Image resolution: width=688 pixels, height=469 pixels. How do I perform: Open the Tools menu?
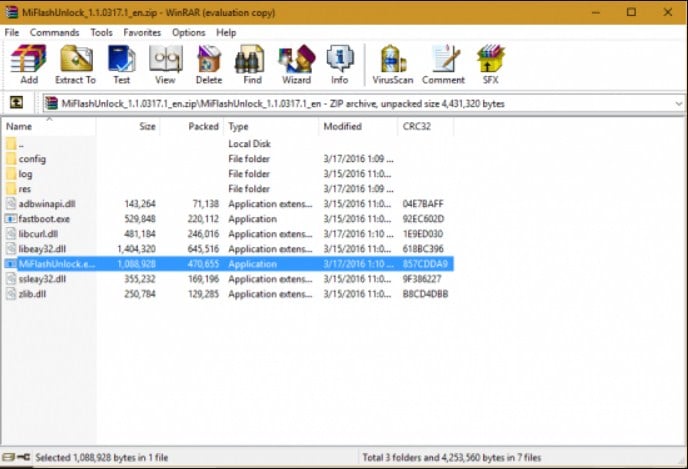click(x=101, y=32)
